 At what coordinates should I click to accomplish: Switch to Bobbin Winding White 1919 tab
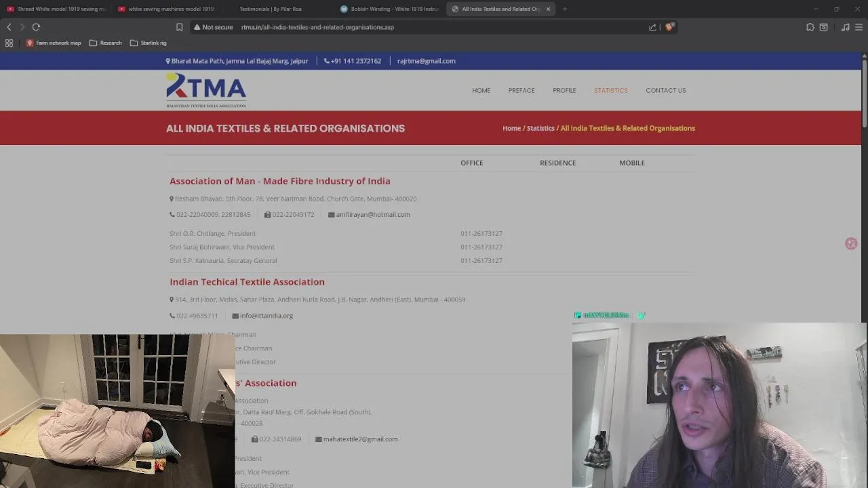pos(389,9)
